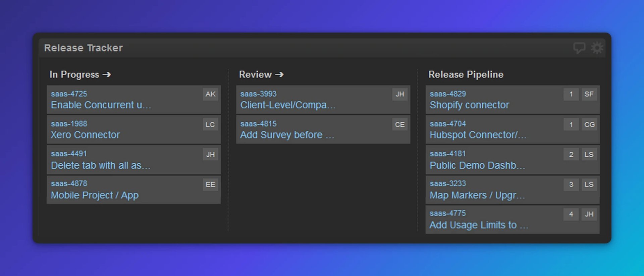Screen dimensions: 644x276
Task: Click the LS assignee badge on saas-4181
Action: 589,155
